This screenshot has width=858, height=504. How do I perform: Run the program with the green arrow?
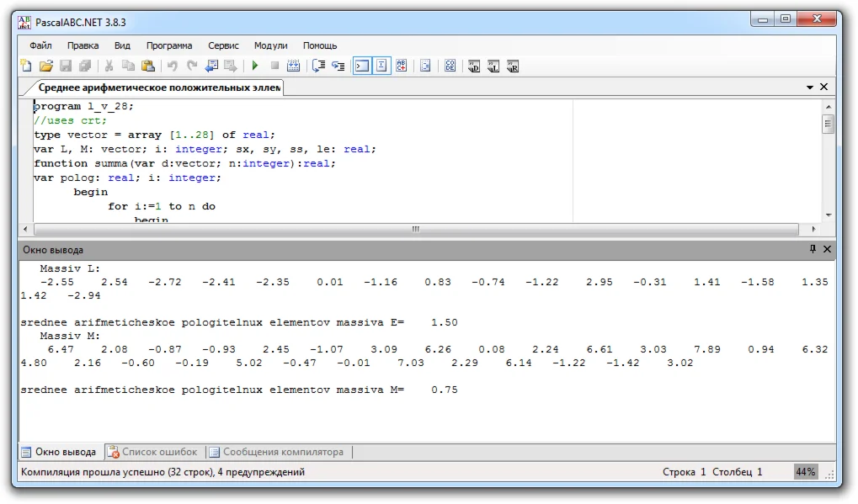pyautogui.click(x=254, y=66)
